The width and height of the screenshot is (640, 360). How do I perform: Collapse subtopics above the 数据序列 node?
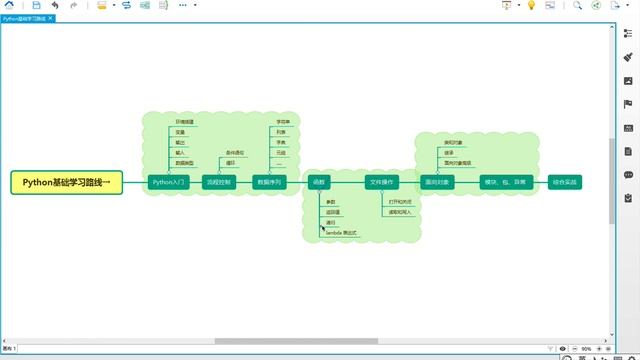pyautogui.click(x=269, y=173)
